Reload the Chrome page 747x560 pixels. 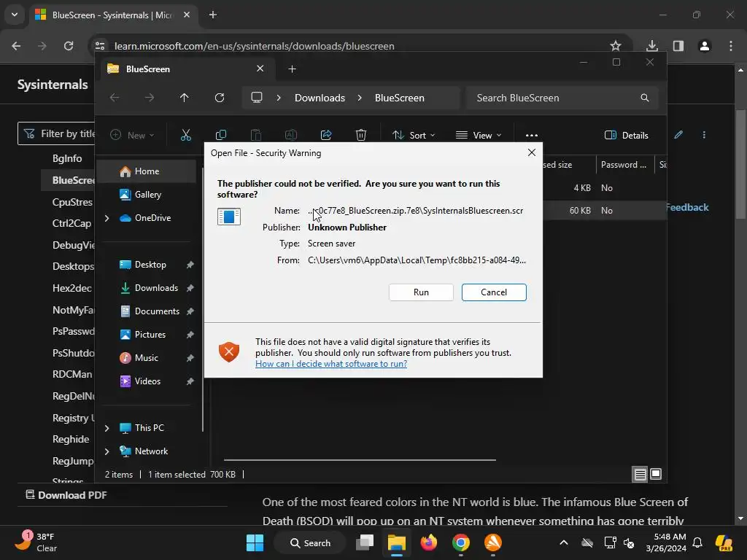click(x=69, y=46)
